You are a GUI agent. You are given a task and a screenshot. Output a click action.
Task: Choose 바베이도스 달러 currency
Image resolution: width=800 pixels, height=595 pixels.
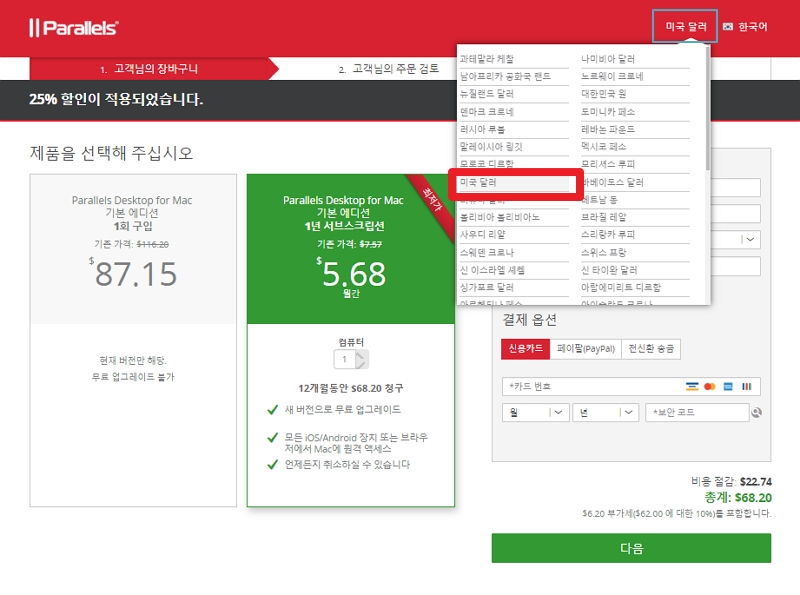pos(635,182)
